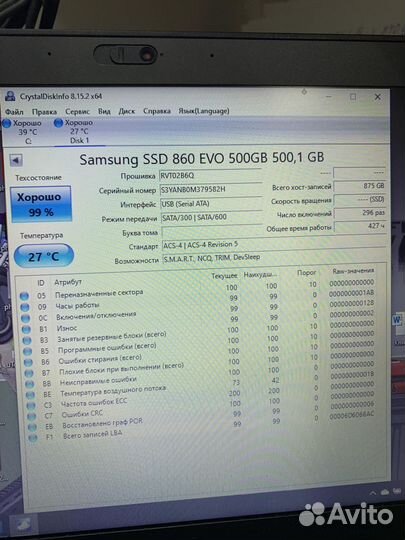Open the Вид menu

[x=104, y=111]
